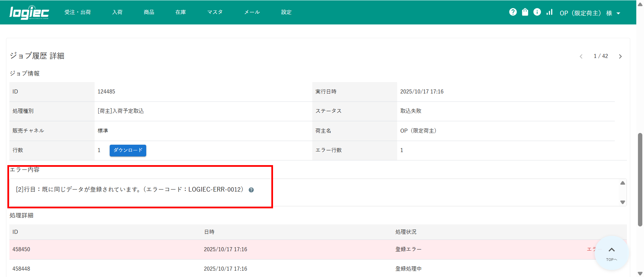The image size is (644, 277).
Task: Open the メール navigation menu
Action: [x=252, y=12]
